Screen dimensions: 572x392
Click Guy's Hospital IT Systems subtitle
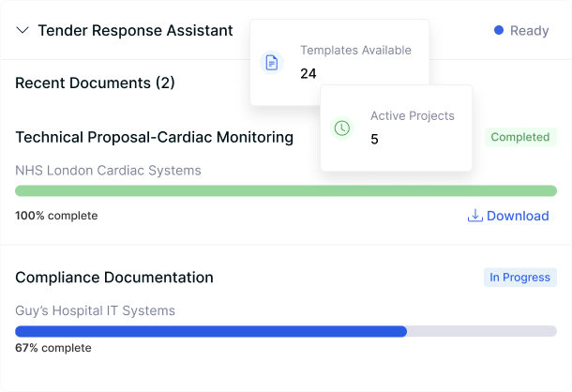[x=95, y=310]
